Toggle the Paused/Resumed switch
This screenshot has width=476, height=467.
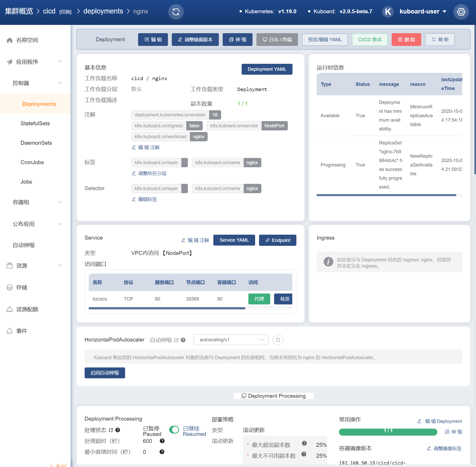click(x=174, y=430)
